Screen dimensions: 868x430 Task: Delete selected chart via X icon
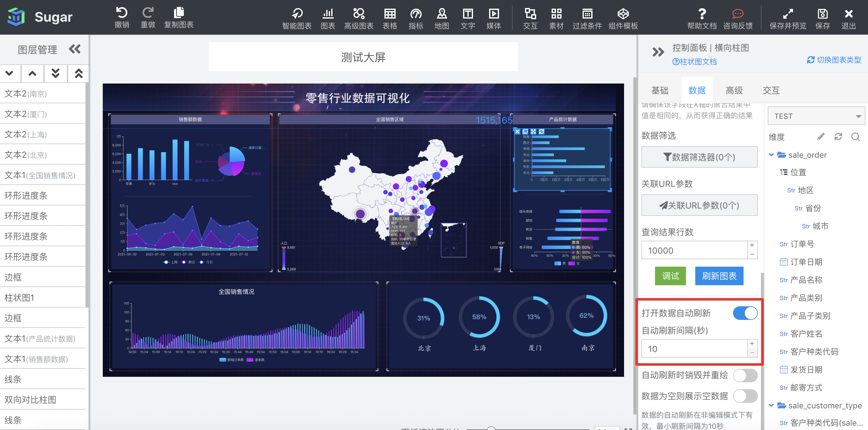pos(518,131)
